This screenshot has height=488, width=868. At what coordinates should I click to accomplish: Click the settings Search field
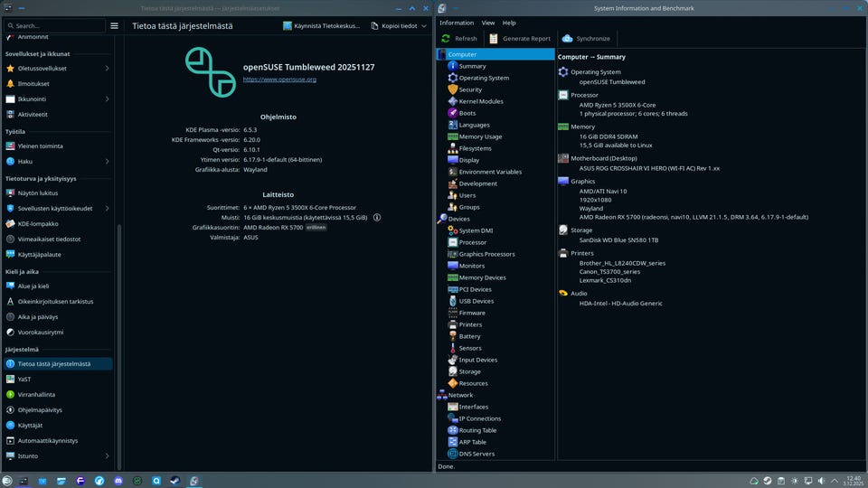coord(54,26)
